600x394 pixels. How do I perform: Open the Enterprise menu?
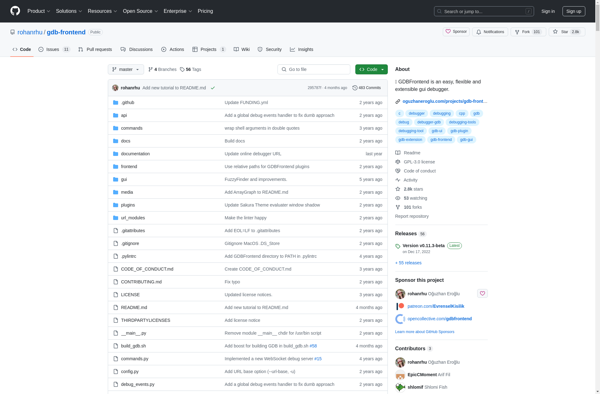point(178,11)
